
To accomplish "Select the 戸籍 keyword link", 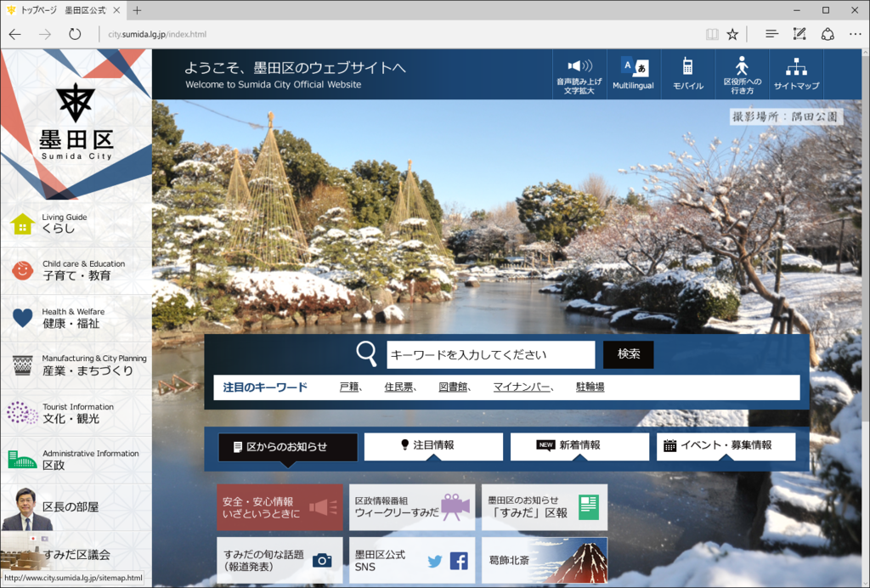I will (x=349, y=387).
